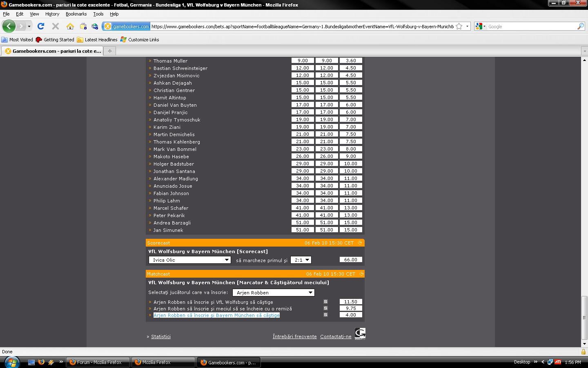Screen dimensions: 588x368
Task: Click Arjen Robben and Bayern München win link
Action: [216, 315]
